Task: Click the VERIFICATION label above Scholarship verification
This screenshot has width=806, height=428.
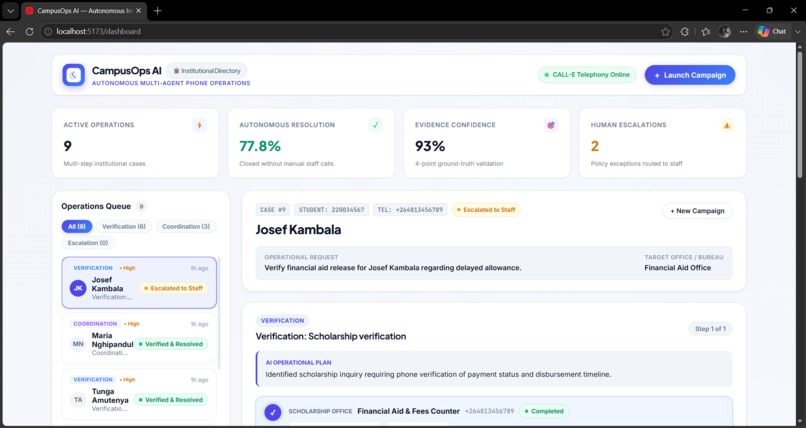Action: [282, 321]
